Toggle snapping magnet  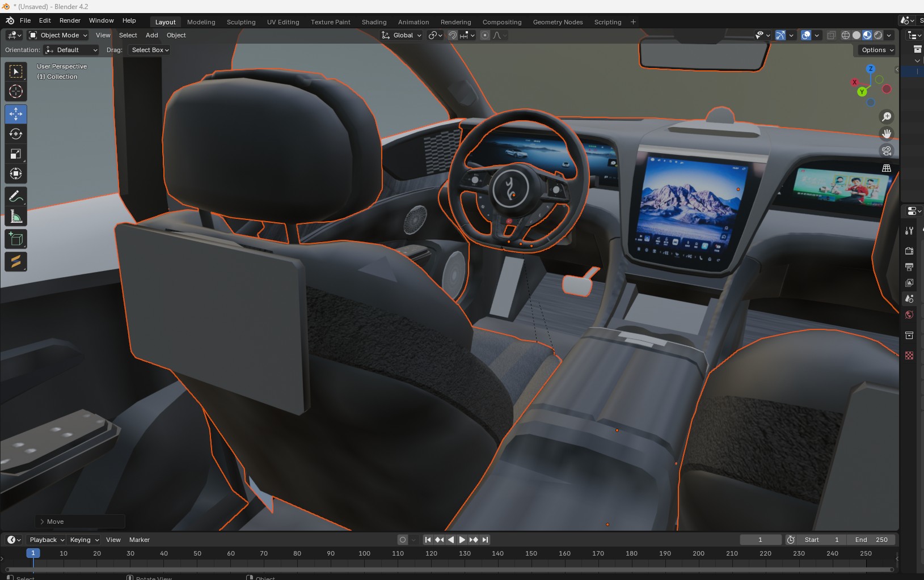pyautogui.click(x=452, y=35)
